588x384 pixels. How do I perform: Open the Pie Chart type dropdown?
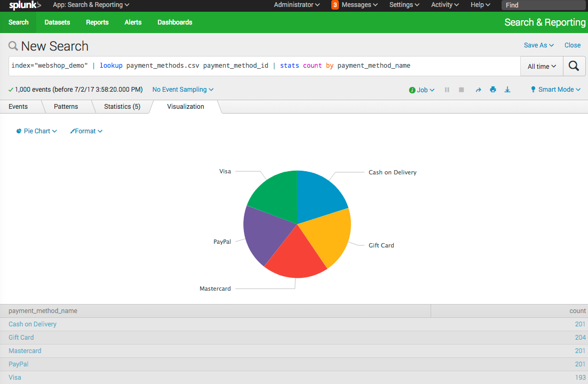37,131
